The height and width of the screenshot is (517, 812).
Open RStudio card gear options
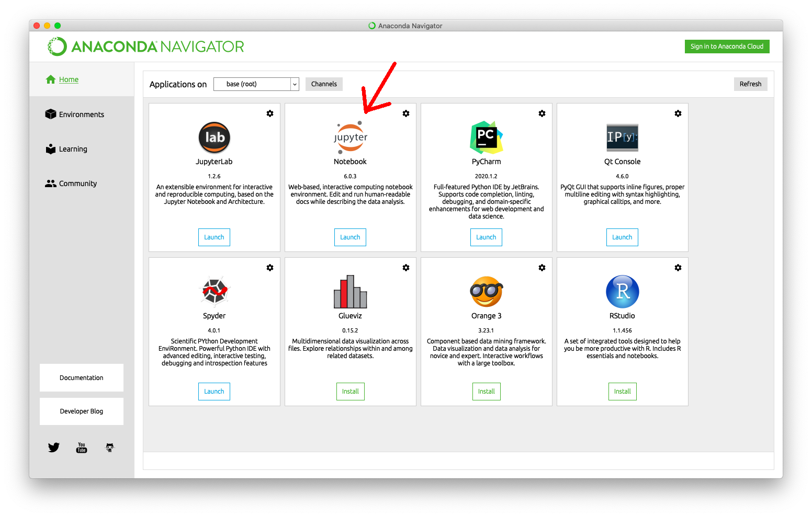[678, 268]
